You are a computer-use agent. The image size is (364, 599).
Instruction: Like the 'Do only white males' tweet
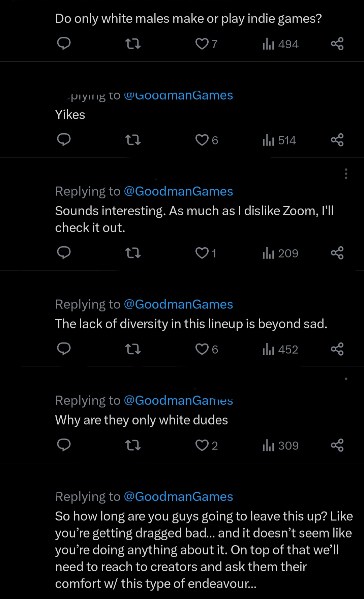pos(202,44)
